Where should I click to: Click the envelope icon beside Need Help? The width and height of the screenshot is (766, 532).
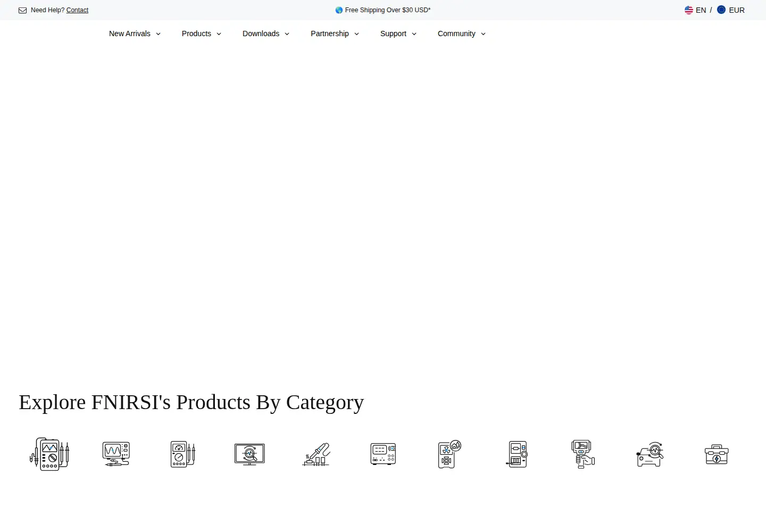coord(22,10)
